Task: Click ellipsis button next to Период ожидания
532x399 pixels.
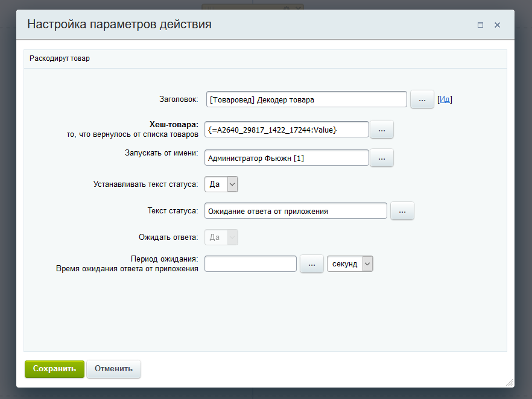Action: click(x=312, y=264)
